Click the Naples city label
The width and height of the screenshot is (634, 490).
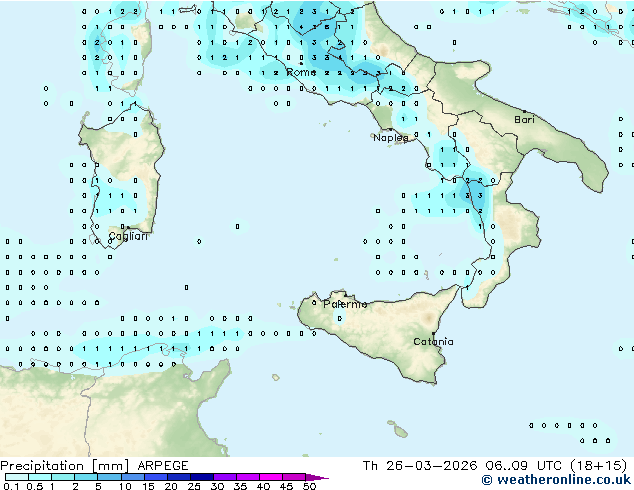(x=391, y=138)
